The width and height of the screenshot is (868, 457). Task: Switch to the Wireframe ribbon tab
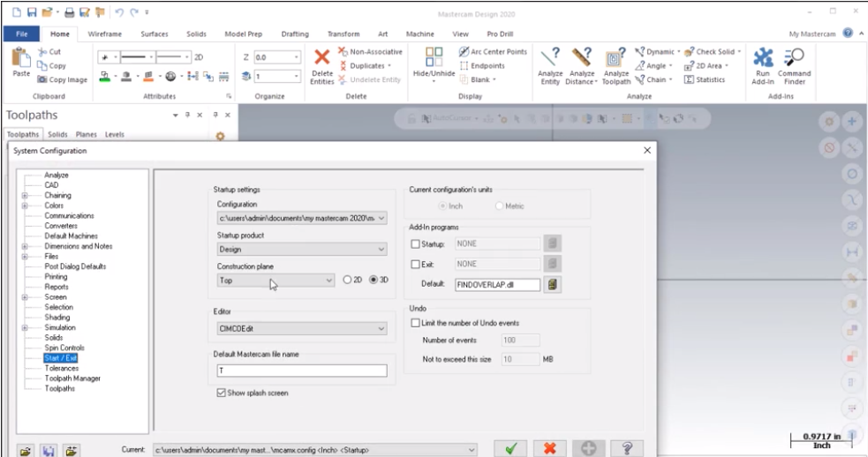(x=104, y=34)
